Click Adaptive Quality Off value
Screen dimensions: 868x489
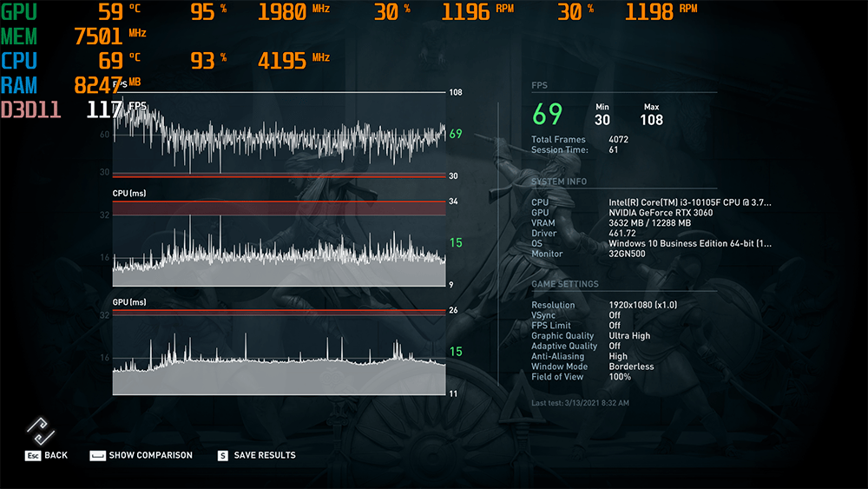click(615, 346)
